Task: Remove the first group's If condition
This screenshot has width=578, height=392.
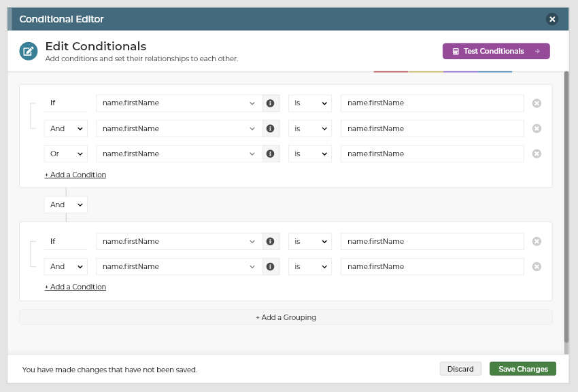Action: coord(537,103)
